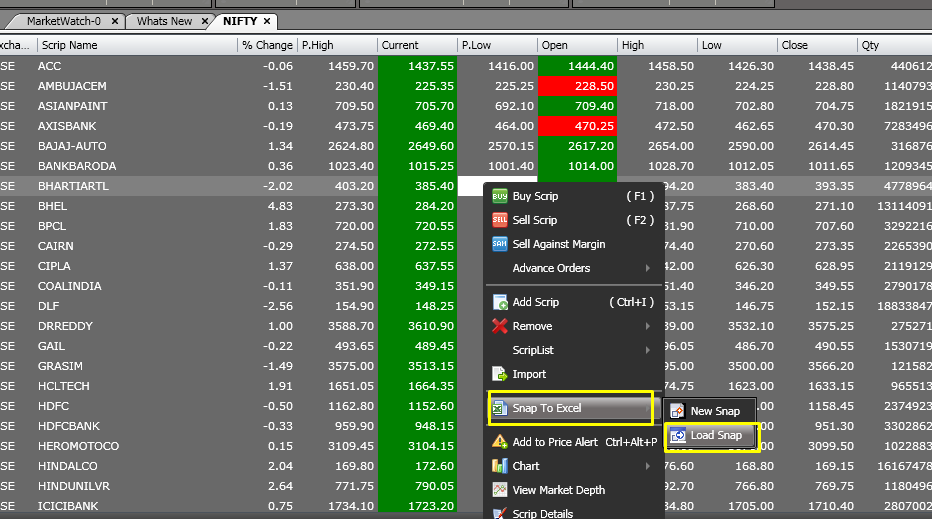Click the Sell Against Margin icon
Image resolution: width=932 pixels, height=519 pixels.
(x=500, y=244)
